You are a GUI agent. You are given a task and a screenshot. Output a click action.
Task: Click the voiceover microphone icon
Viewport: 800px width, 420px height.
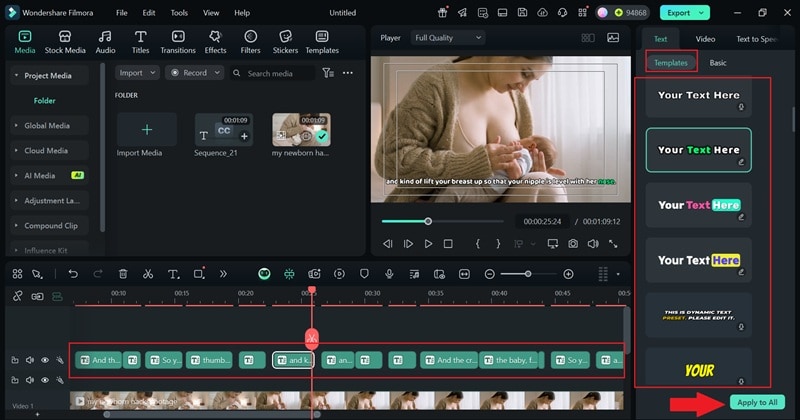click(389, 274)
